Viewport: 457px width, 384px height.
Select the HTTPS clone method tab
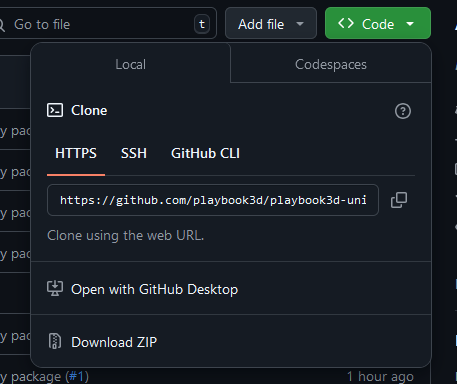[76, 153]
